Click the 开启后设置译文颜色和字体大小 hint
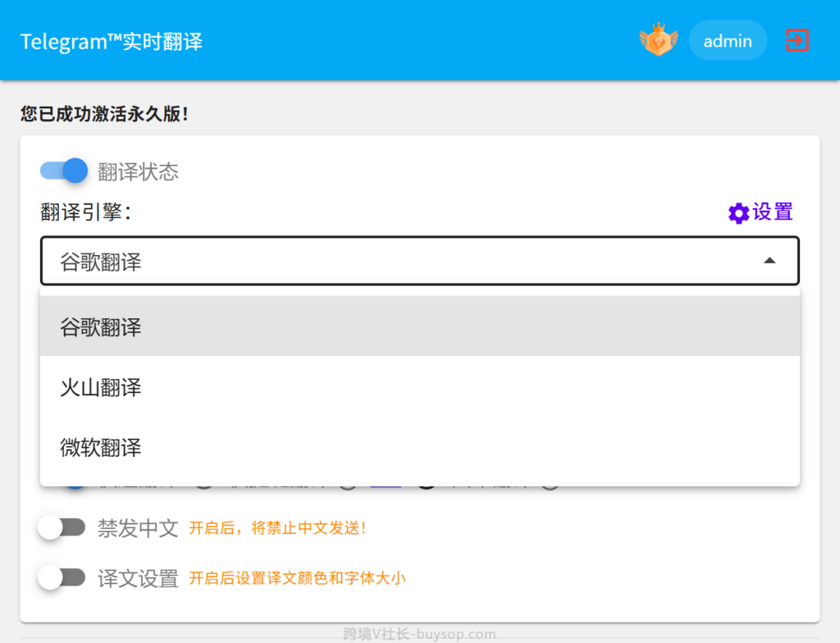Image resolution: width=840 pixels, height=643 pixels. click(297, 578)
